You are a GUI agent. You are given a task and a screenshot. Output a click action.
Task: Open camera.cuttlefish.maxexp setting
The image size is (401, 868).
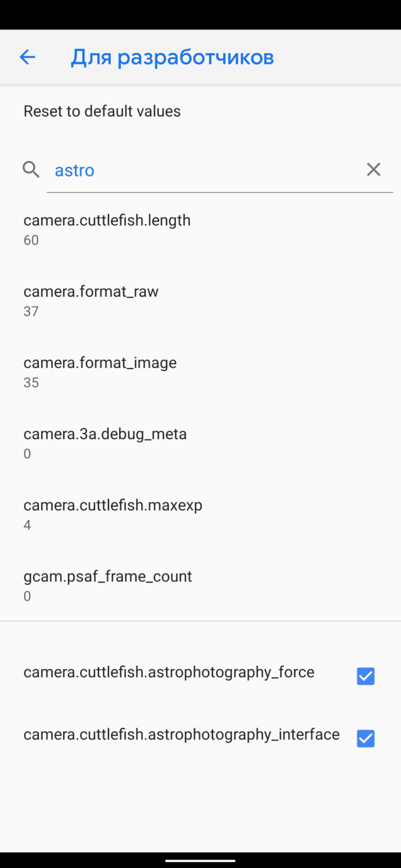click(200, 515)
